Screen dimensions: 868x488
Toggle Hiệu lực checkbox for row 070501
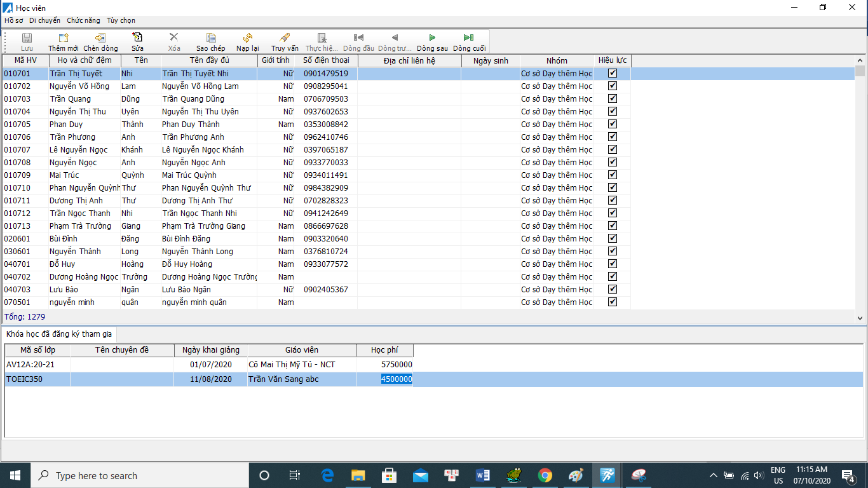pos(613,302)
